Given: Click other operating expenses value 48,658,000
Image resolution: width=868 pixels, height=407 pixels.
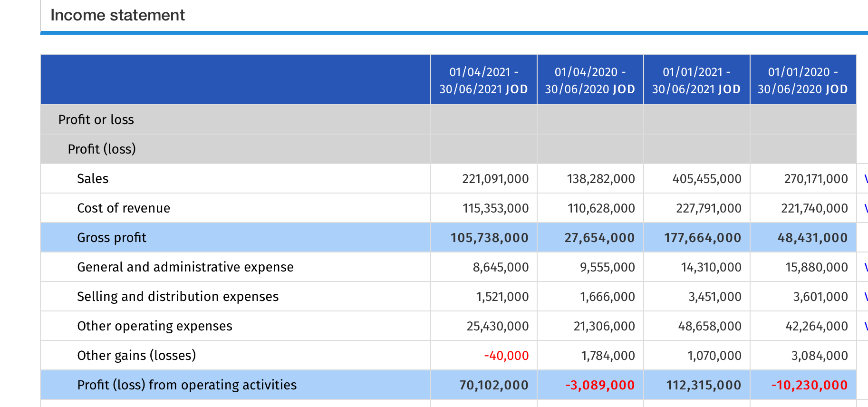Looking at the screenshot, I should [x=710, y=326].
